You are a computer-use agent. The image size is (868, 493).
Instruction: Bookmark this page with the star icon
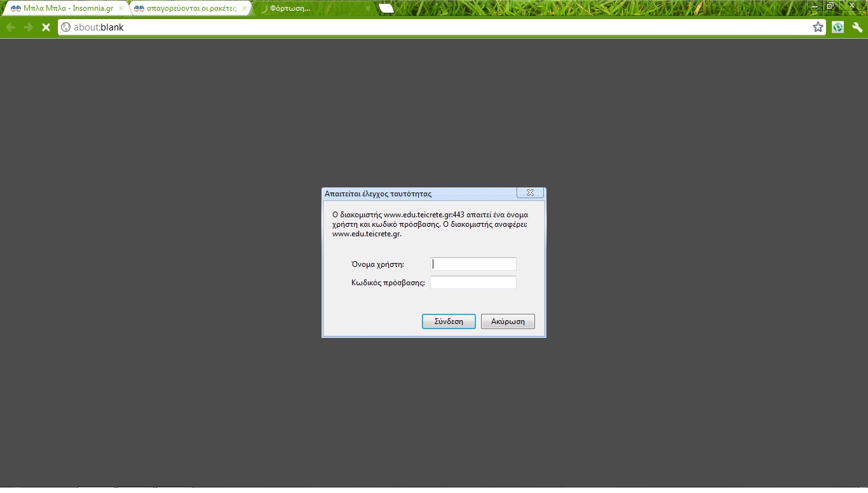pos(818,27)
